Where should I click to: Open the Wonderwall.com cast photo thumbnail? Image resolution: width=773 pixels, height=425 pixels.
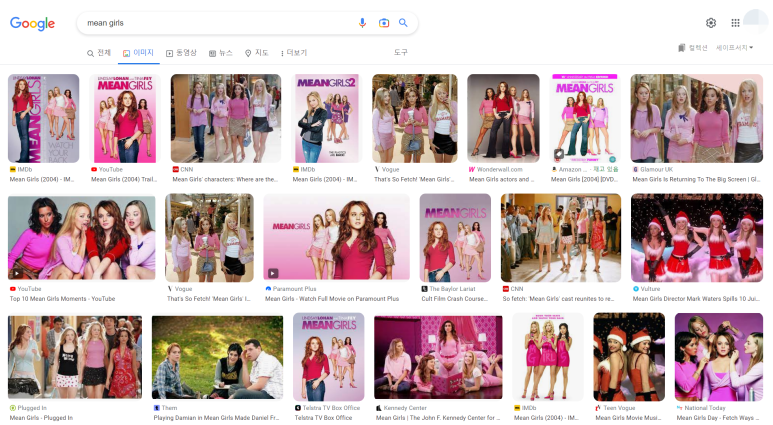[x=503, y=118]
